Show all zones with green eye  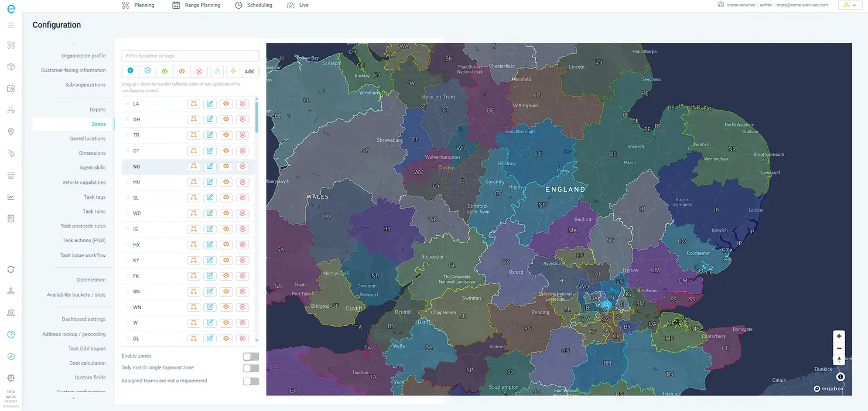click(165, 71)
